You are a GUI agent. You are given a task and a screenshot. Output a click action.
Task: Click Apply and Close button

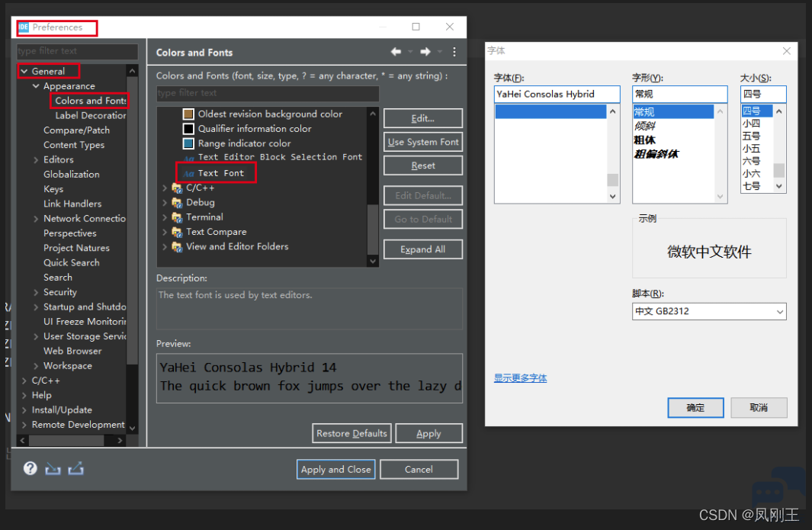tap(336, 470)
